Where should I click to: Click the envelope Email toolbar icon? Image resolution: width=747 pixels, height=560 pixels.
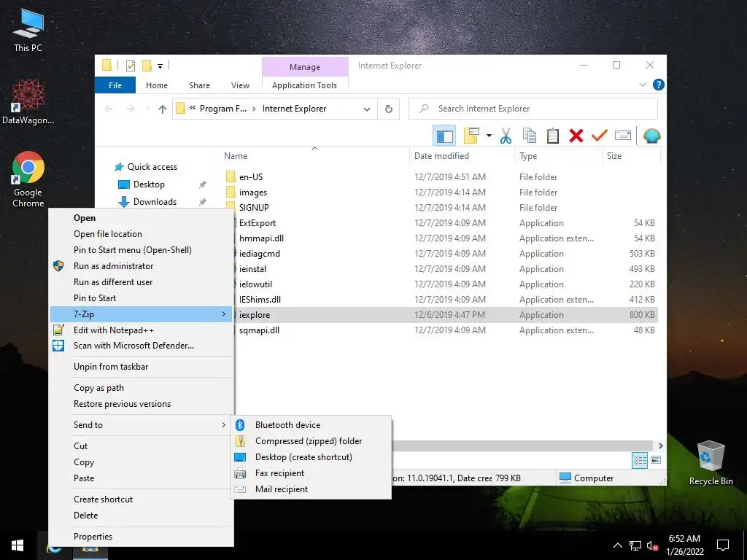(x=623, y=136)
